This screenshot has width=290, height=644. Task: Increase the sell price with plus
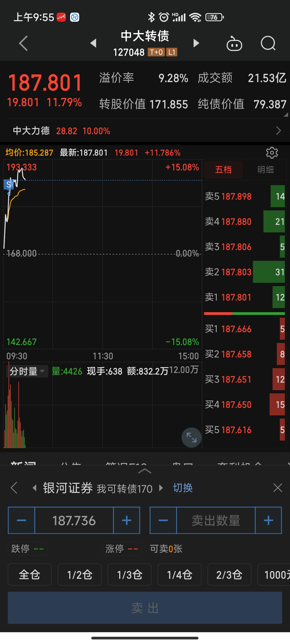click(x=127, y=521)
